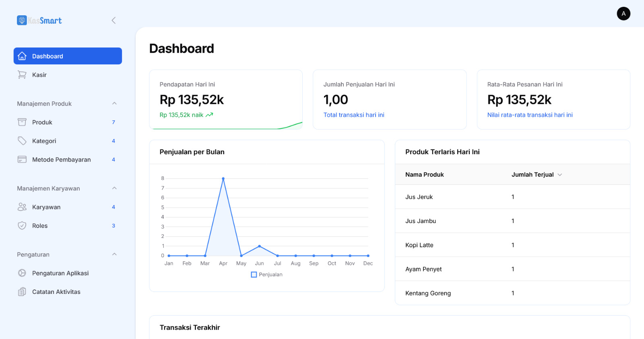Click the Kategori tag icon
The image size is (644, 339).
pos(22,141)
